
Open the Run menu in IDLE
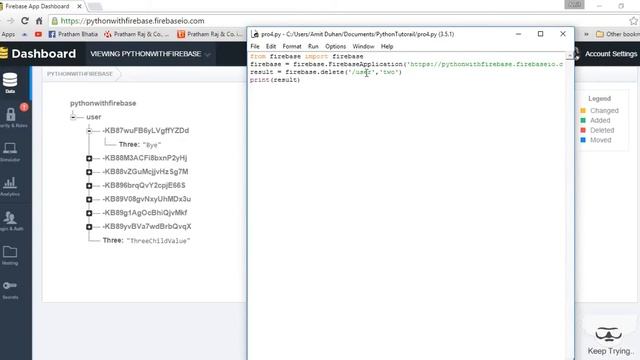point(313,47)
